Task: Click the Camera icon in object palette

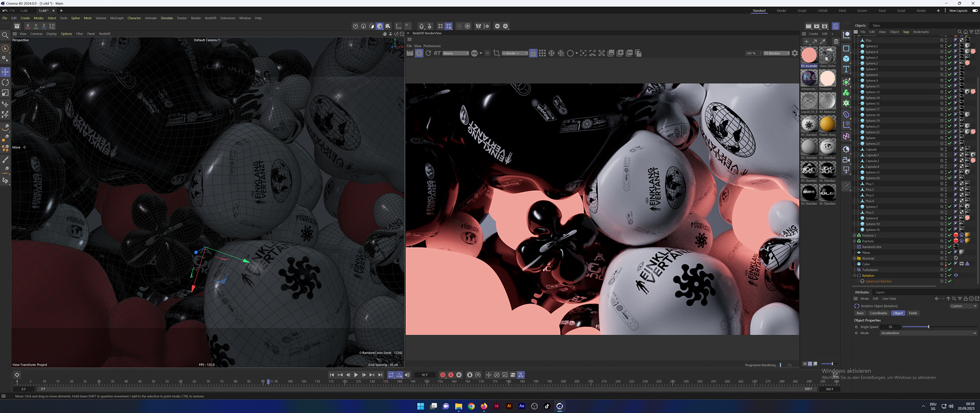Action: tap(846, 160)
